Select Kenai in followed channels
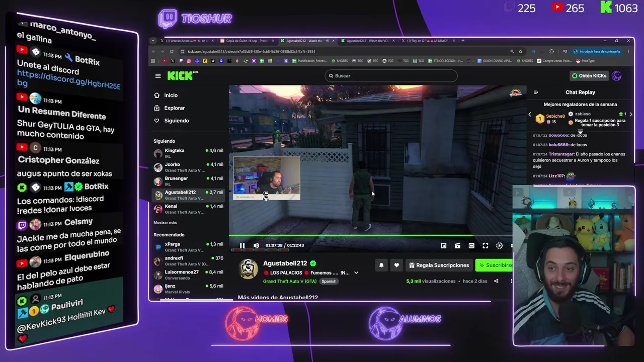The width and height of the screenshot is (644, 362). 189,209
